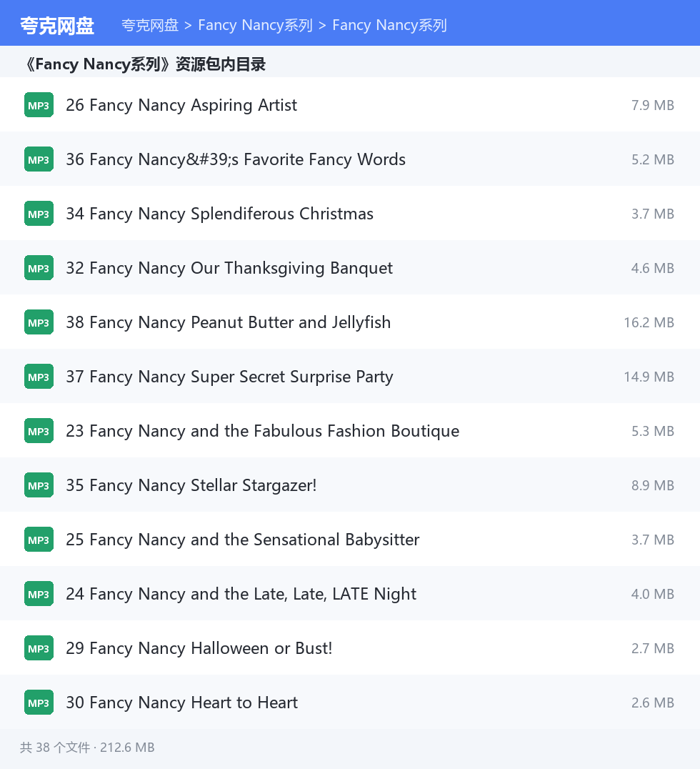
Task: Click the 4.0 MB size value
Action: (x=652, y=594)
